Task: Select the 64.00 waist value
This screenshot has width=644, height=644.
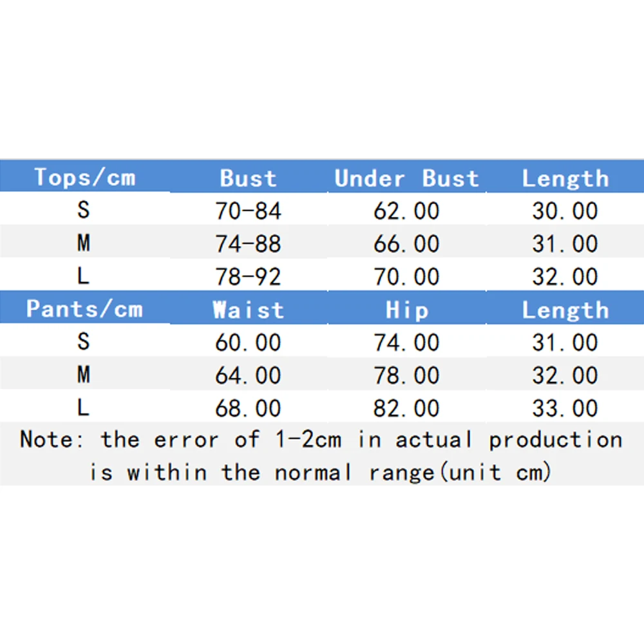Action: click(x=248, y=375)
